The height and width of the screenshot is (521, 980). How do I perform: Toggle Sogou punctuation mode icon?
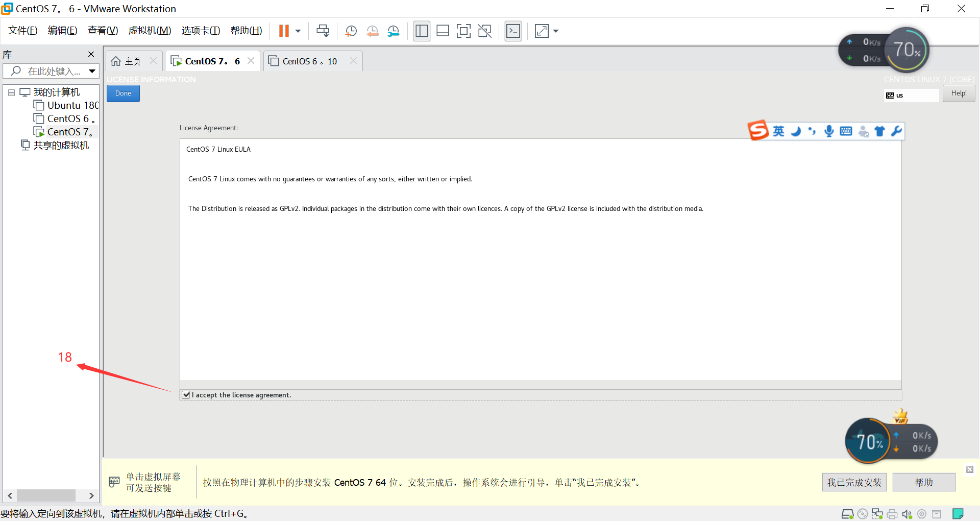coord(812,131)
